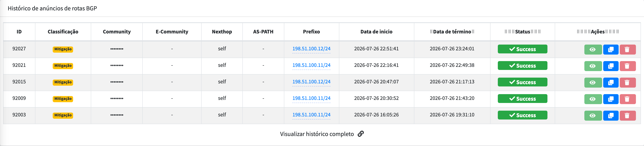
Task: Duplicate announcement 92027 using copy icon
Action: 611,49
